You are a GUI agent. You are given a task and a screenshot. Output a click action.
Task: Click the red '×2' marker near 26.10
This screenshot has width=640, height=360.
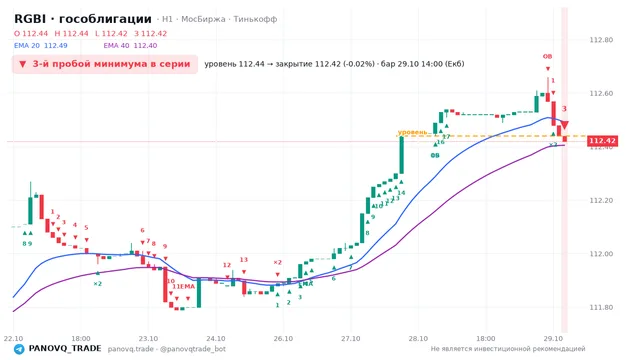tap(278, 262)
